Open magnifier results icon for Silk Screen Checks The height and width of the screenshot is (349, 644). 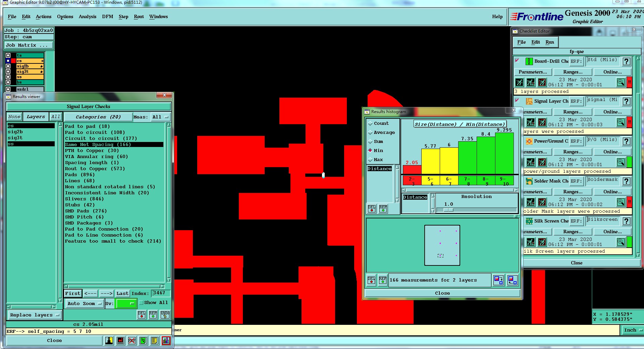[x=621, y=242]
